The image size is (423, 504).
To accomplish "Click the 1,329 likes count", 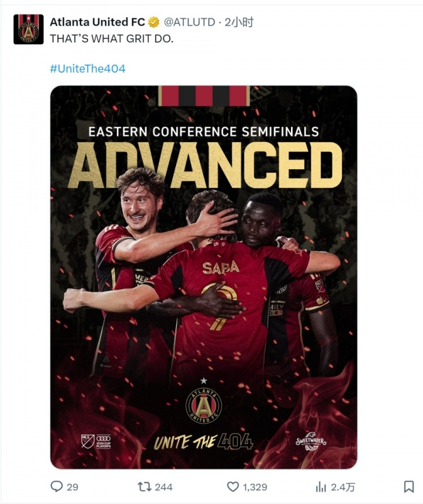I will click(255, 487).
